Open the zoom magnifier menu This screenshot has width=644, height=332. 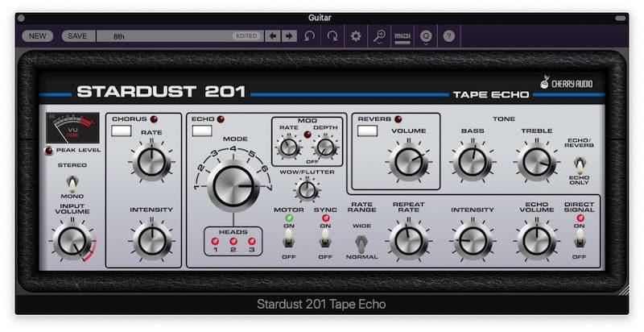[x=379, y=36]
